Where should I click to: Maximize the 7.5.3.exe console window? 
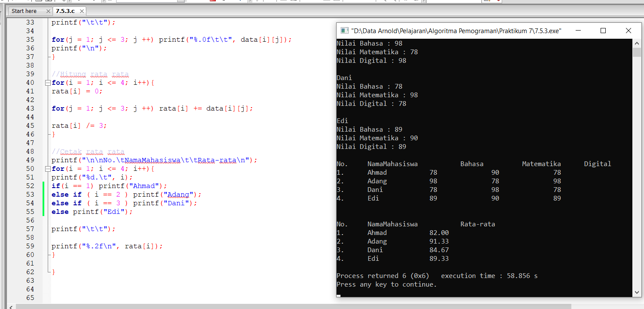(x=603, y=31)
